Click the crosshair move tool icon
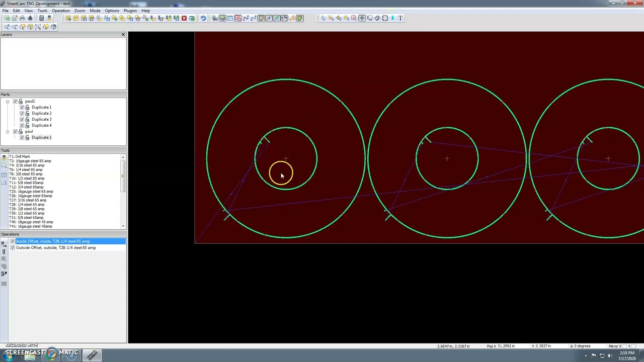 pyautogui.click(x=362, y=18)
